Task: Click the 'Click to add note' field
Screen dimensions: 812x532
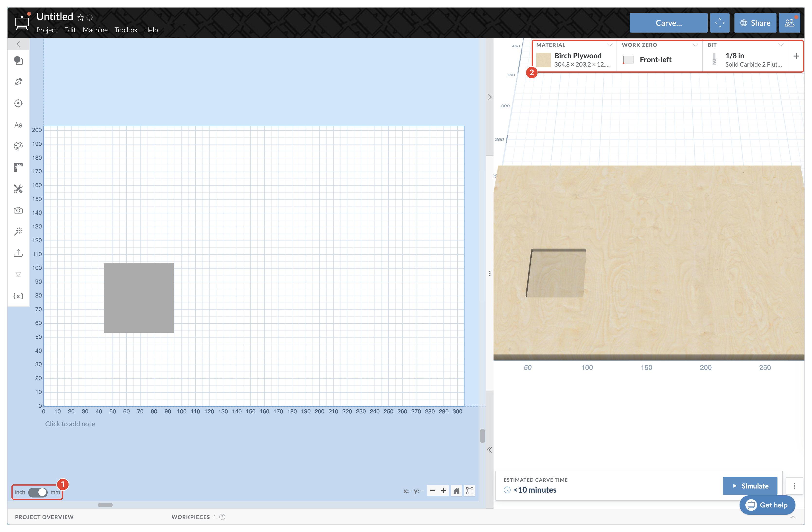Action: click(70, 424)
